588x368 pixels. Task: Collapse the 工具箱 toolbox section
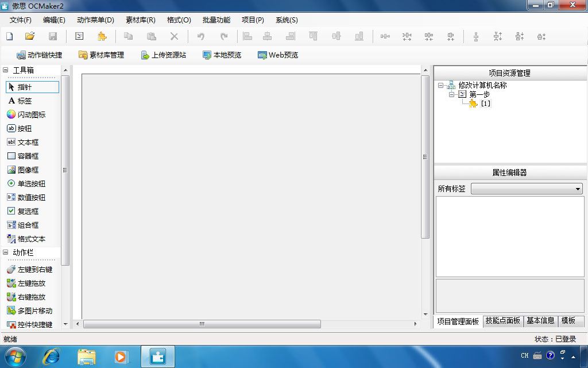pyautogui.click(x=5, y=70)
